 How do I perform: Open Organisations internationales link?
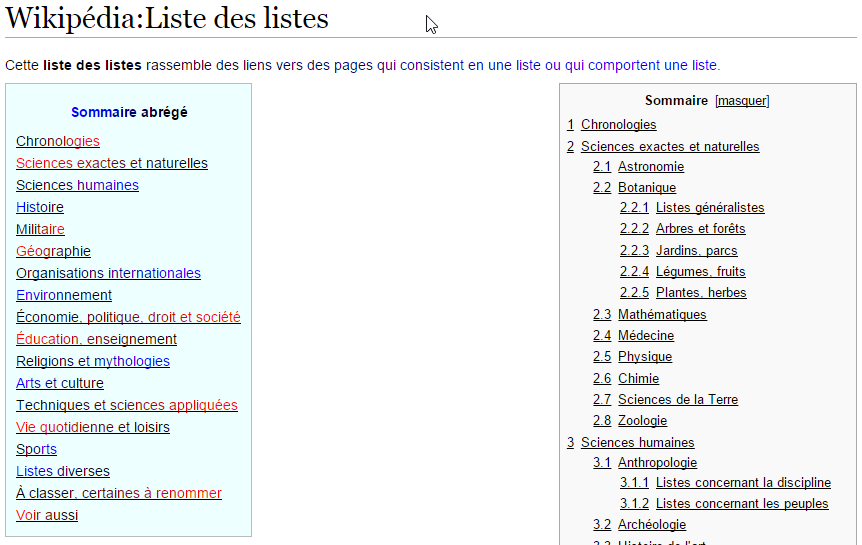[108, 273]
